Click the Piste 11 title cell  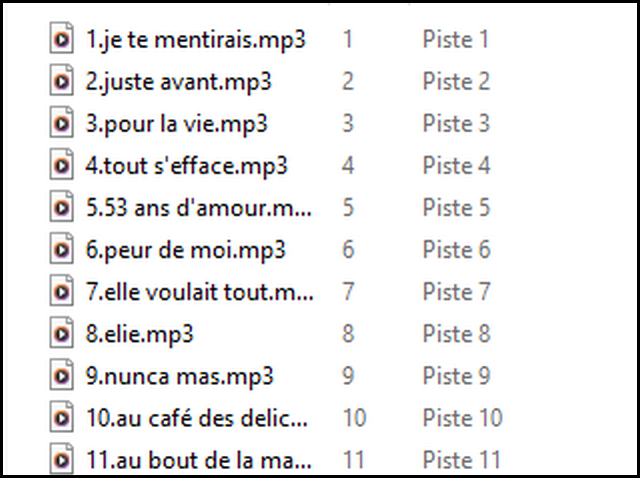(461, 460)
